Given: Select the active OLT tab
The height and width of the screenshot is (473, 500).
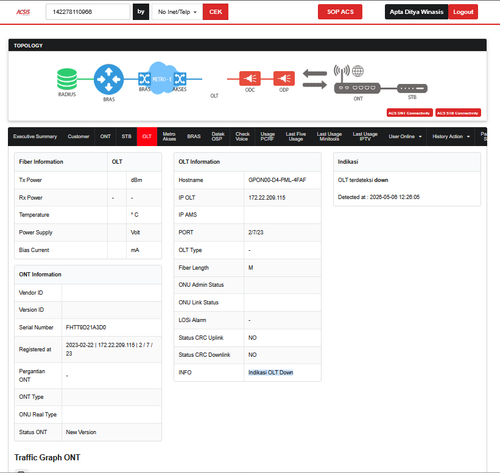Looking at the screenshot, I should (147, 137).
